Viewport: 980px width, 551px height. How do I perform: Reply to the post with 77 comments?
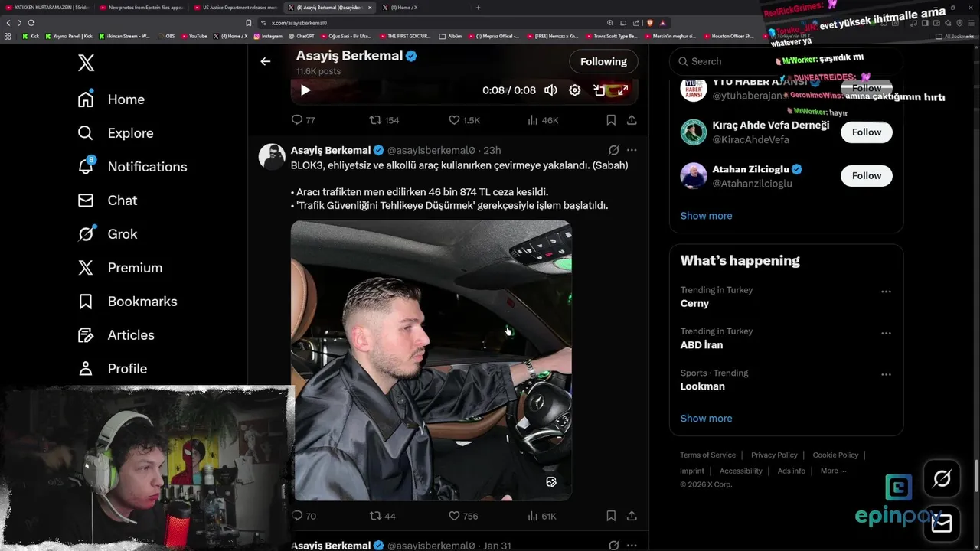coord(303,120)
